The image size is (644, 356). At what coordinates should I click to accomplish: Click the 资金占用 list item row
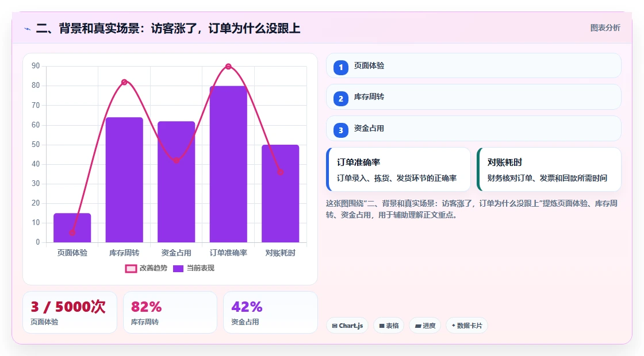coord(474,129)
